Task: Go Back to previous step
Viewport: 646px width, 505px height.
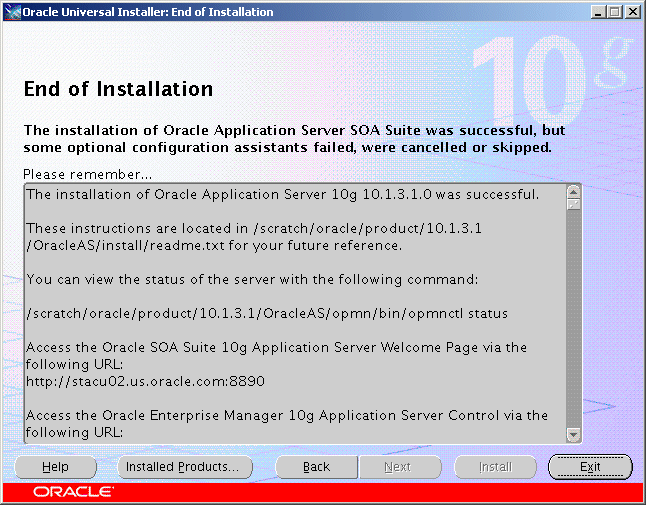Action: pos(316,467)
